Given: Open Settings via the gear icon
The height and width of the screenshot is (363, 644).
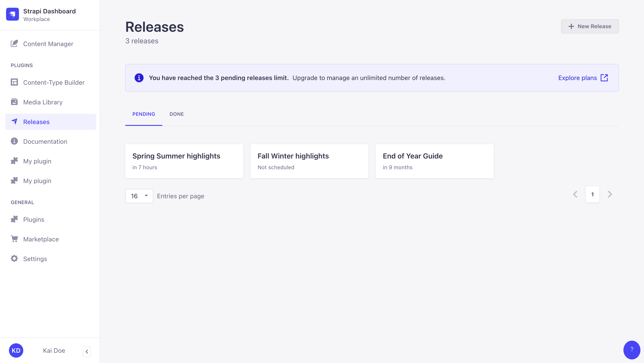Looking at the screenshot, I should [14, 259].
